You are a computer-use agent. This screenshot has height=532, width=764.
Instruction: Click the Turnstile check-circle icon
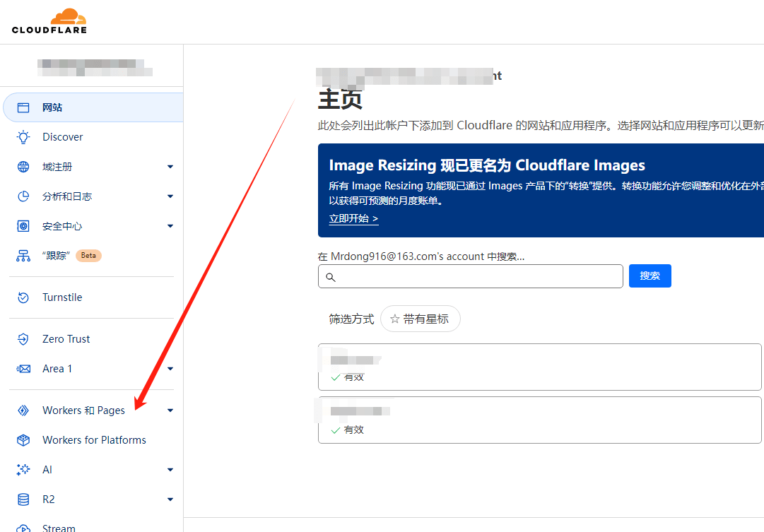[x=23, y=297]
